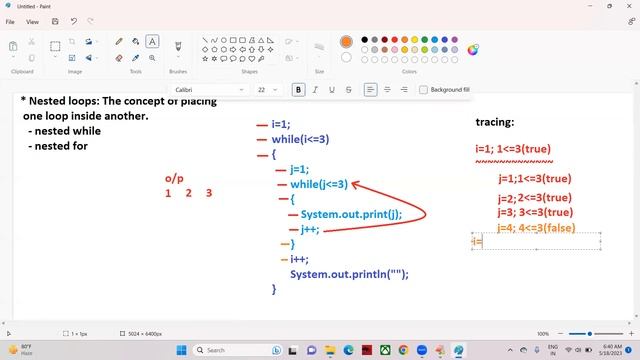Viewport: 640px width, 360px height.
Task: Select the Color 2 white circle
Action: [346, 58]
